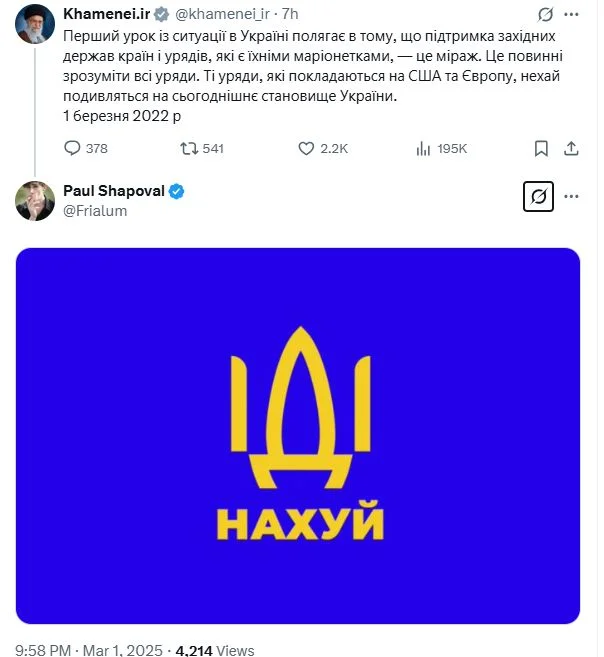Click boxed Grok icon on Paul Shapoval's reply
604x657 pixels.
click(538, 197)
